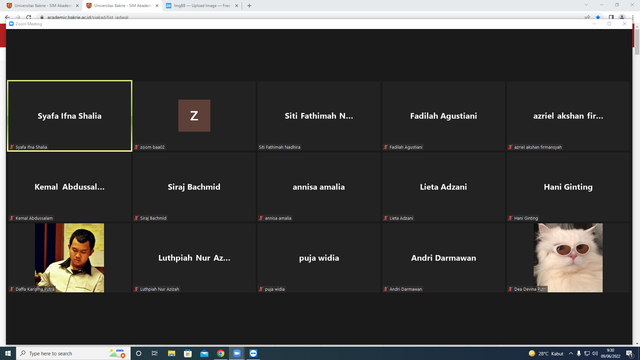
Task: Click the microphone icon in system tray
Action: pyautogui.click(x=578, y=353)
